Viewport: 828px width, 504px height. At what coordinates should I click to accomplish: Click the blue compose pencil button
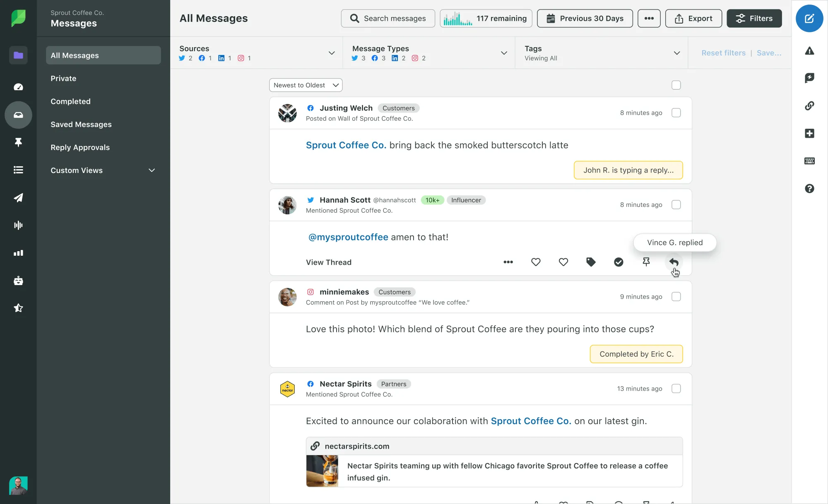pos(809,18)
